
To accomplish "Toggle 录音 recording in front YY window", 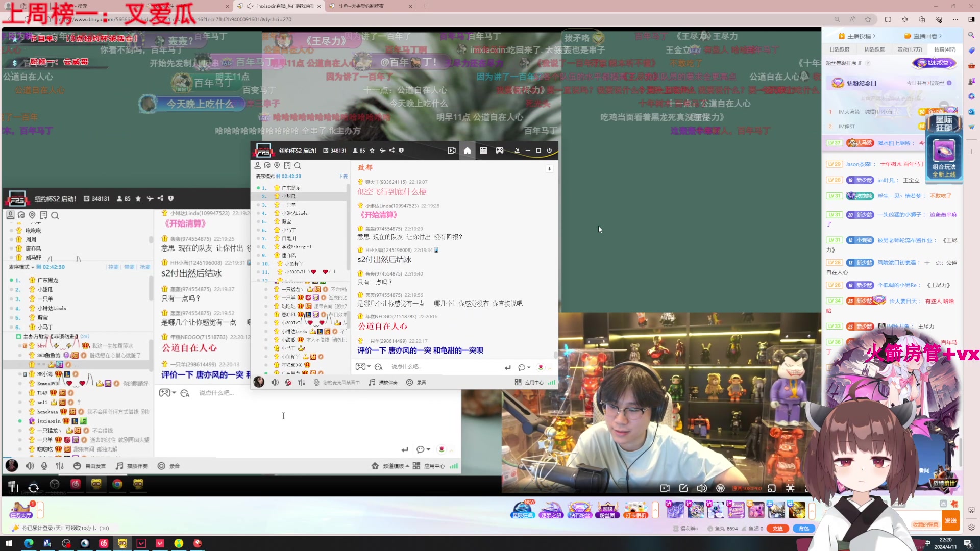I will click(416, 382).
